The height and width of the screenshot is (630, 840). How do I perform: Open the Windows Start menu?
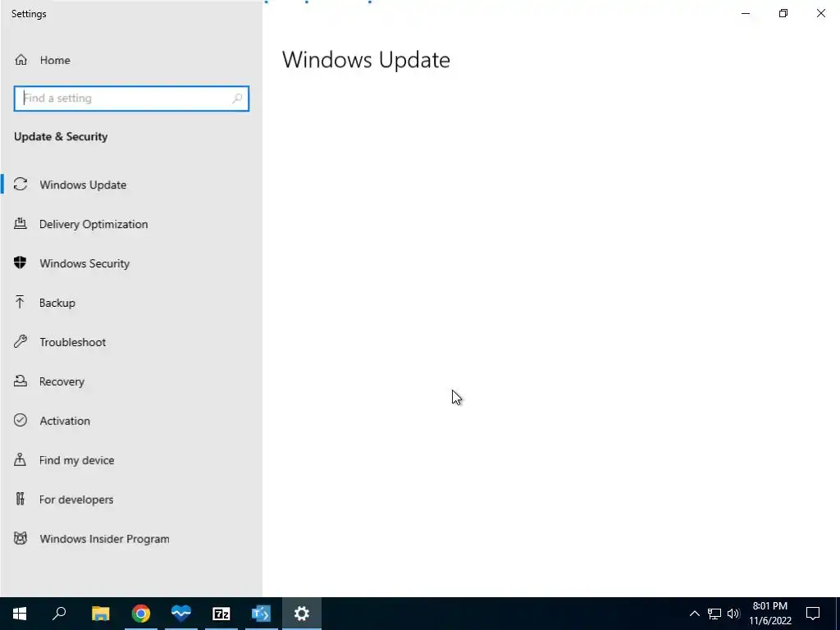pyautogui.click(x=20, y=614)
